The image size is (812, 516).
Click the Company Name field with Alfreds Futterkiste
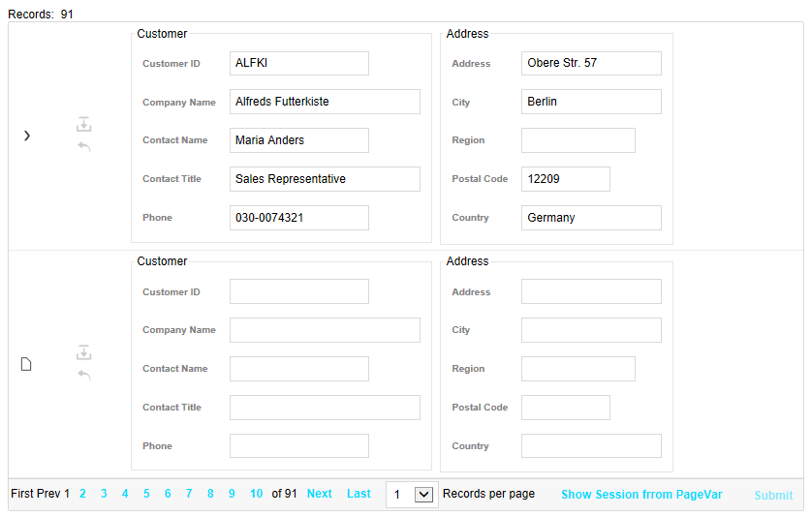[x=325, y=102]
